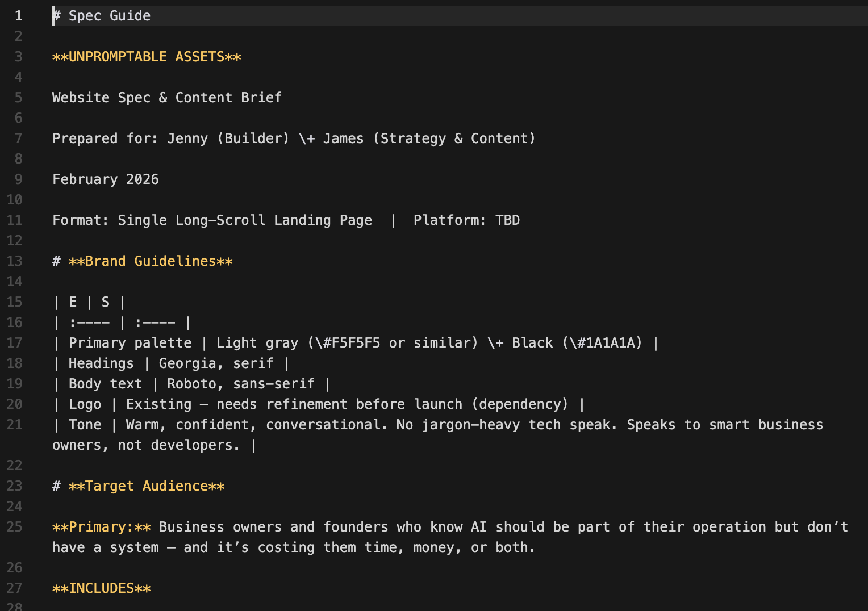
Task: Click line number 3 in the gutter
Action: click(19, 57)
